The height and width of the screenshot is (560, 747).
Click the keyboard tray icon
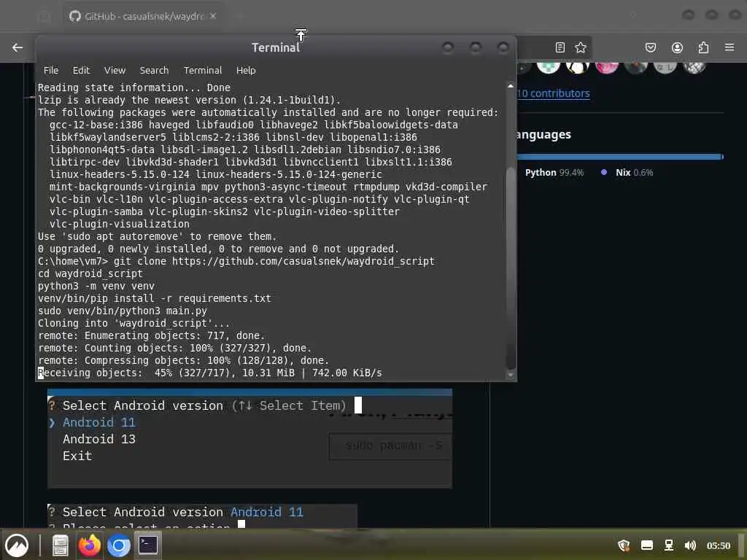point(647,545)
